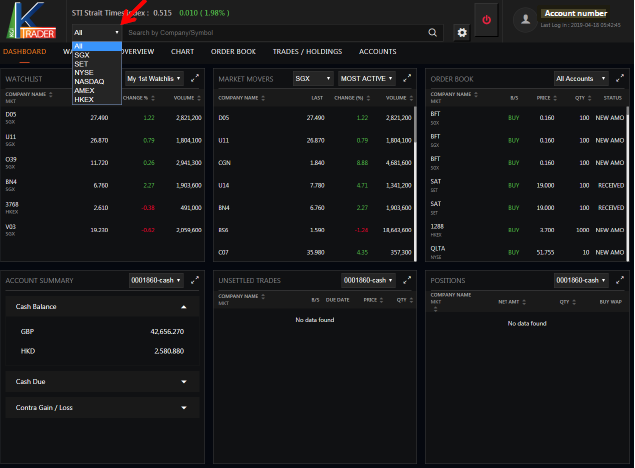Image resolution: width=635 pixels, height=468 pixels.
Task: Select NASDAQ in market dropdown list
Action: click(97, 81)
